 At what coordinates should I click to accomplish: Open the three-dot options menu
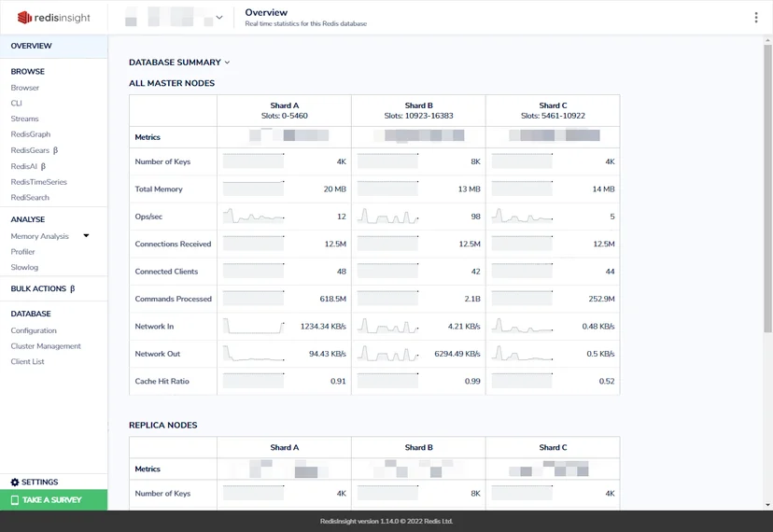point(756,18)
